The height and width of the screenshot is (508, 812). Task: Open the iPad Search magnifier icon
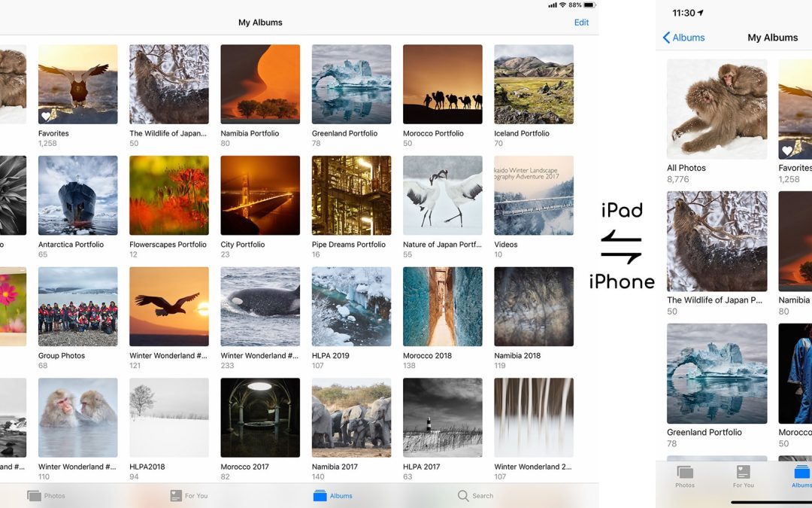tap(463, 496)
